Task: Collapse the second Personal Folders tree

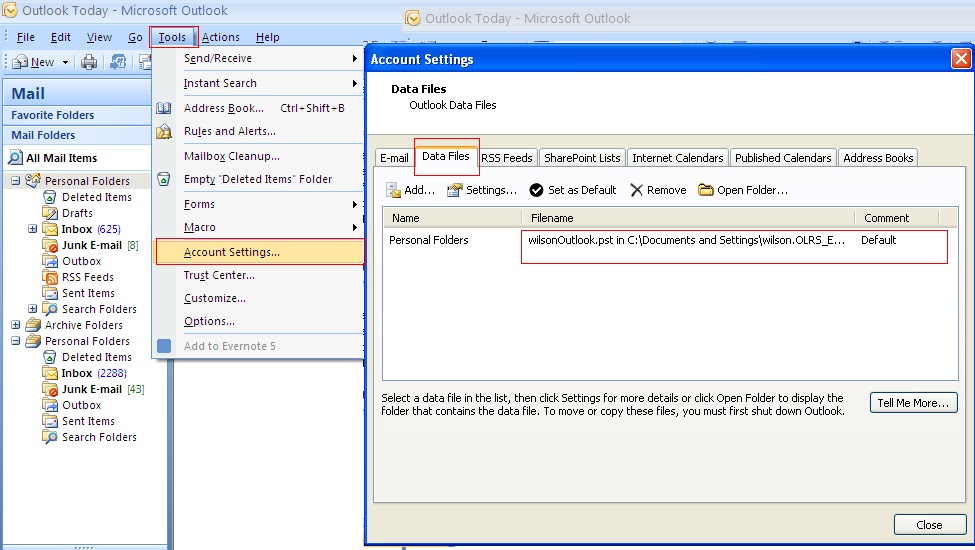Action: pyautogui.click(x=16, y=341)
